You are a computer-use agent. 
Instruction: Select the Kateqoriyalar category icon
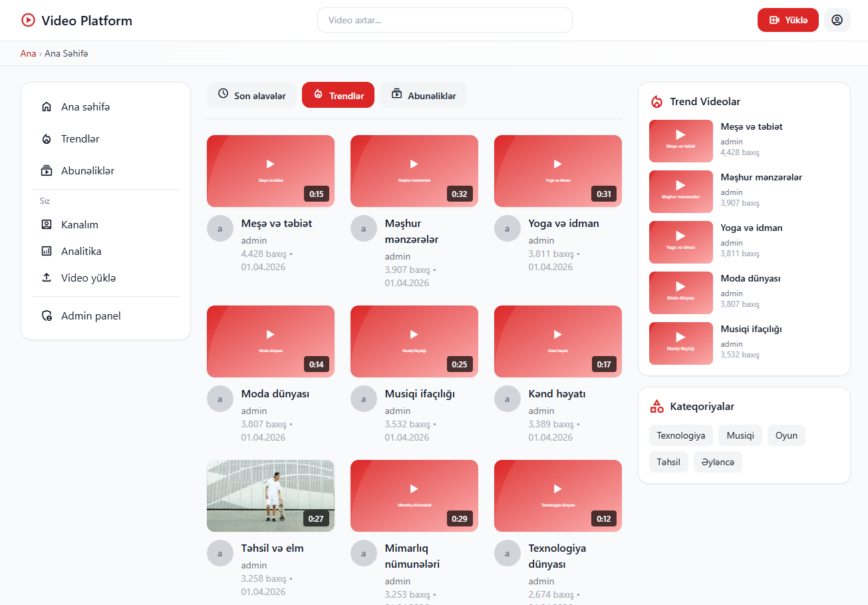tap(656, 405)
